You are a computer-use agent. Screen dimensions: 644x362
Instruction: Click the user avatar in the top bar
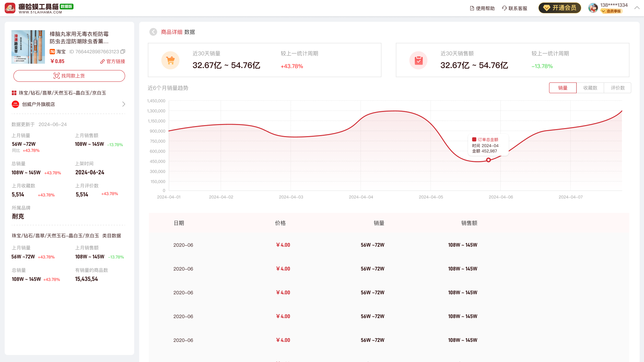(593, 8)
